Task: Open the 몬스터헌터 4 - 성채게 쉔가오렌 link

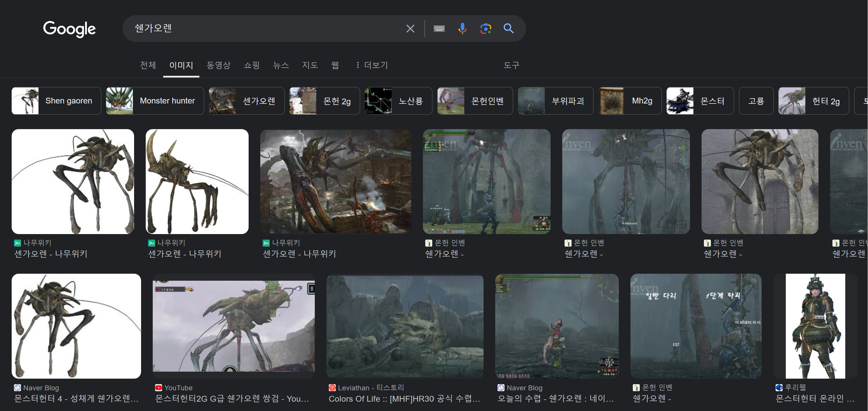Action: click(x=76, y=398)
